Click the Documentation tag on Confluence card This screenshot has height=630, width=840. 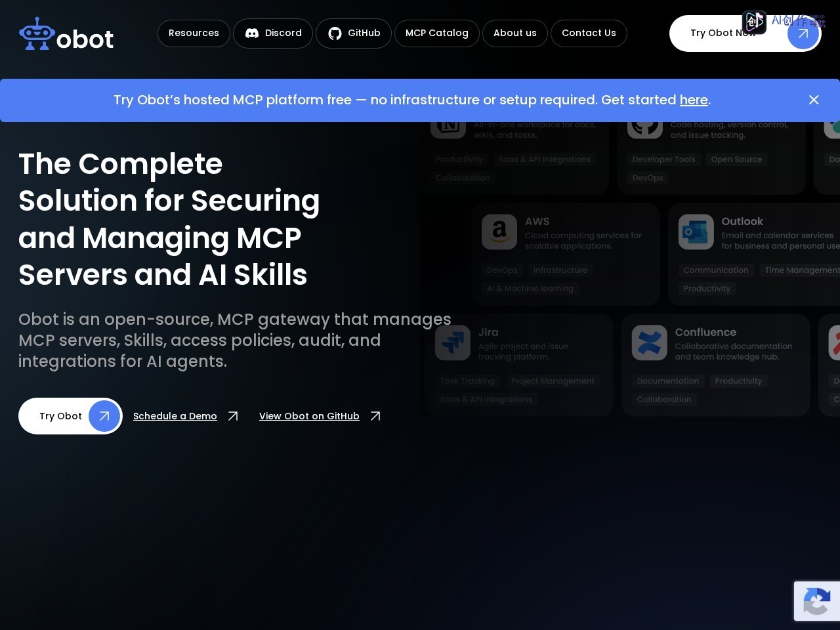coord(668,381)
